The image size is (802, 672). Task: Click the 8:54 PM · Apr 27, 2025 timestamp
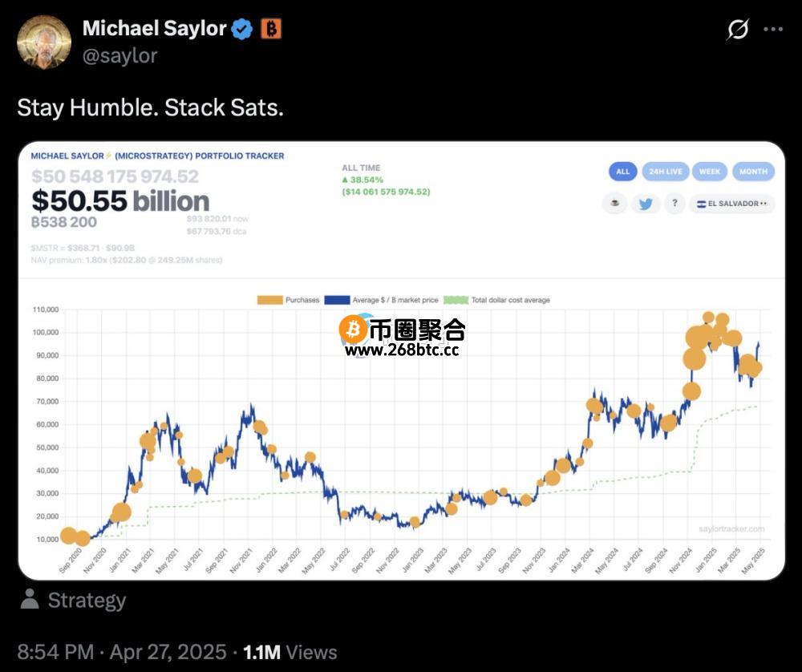(x=122, y=652)
